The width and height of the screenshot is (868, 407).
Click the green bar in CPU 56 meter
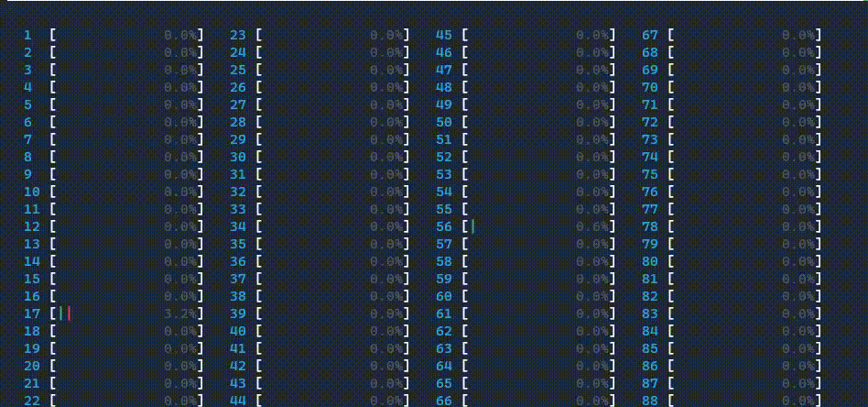point(473,226)
